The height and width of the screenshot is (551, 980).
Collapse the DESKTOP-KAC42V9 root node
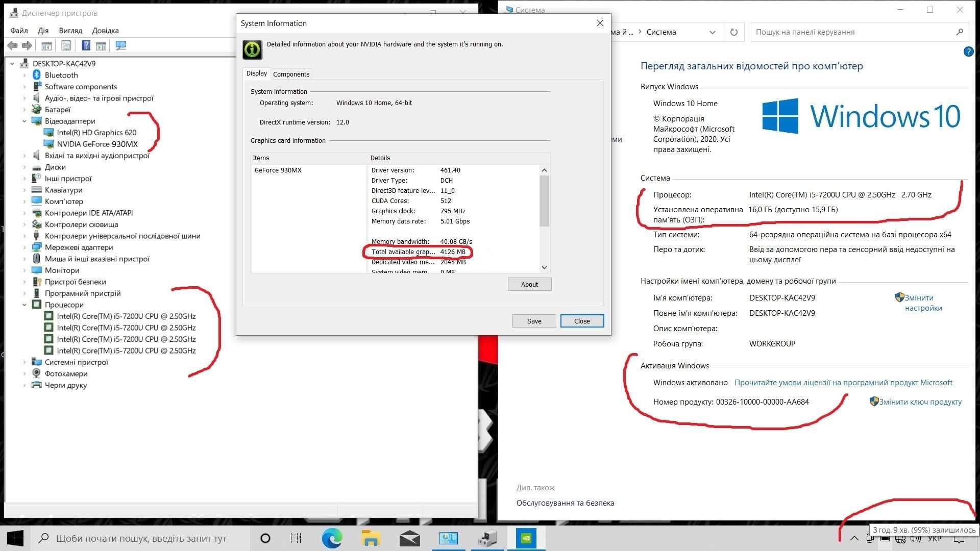coord(12,64)
